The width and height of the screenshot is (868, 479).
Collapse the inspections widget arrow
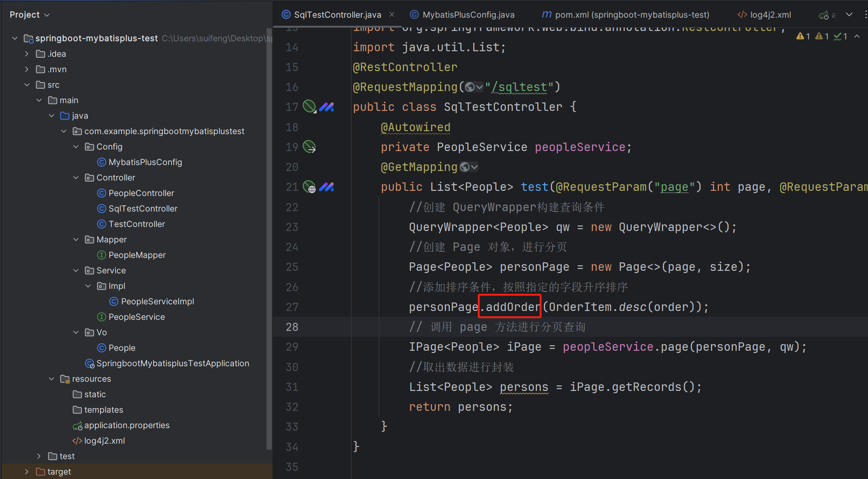[857, 36]
